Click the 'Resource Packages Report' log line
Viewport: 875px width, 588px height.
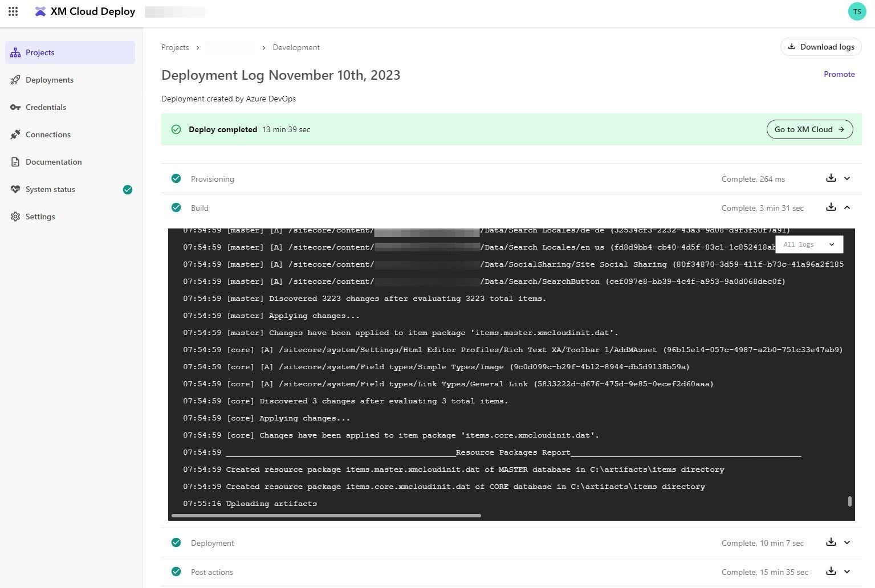(492, 452)
